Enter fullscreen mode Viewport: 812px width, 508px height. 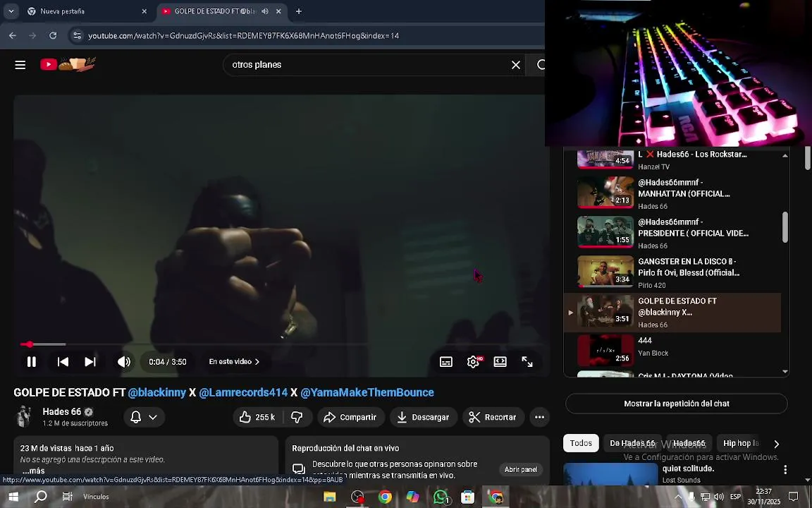[x=527, y=362]
